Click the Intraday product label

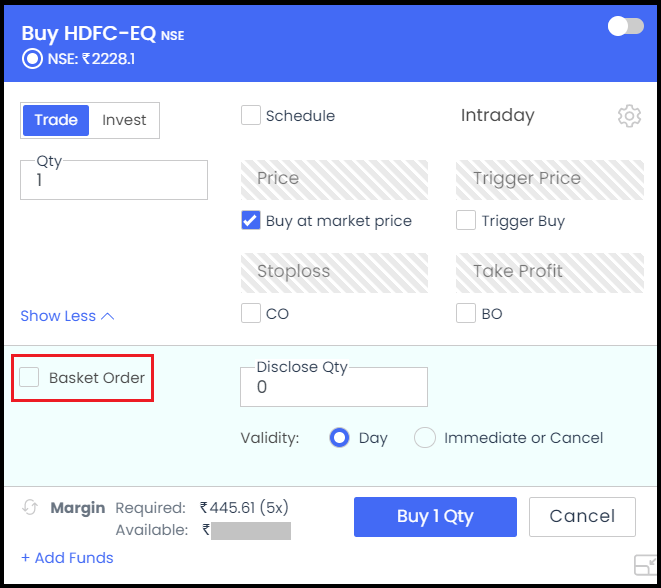(x=497, y=115)
